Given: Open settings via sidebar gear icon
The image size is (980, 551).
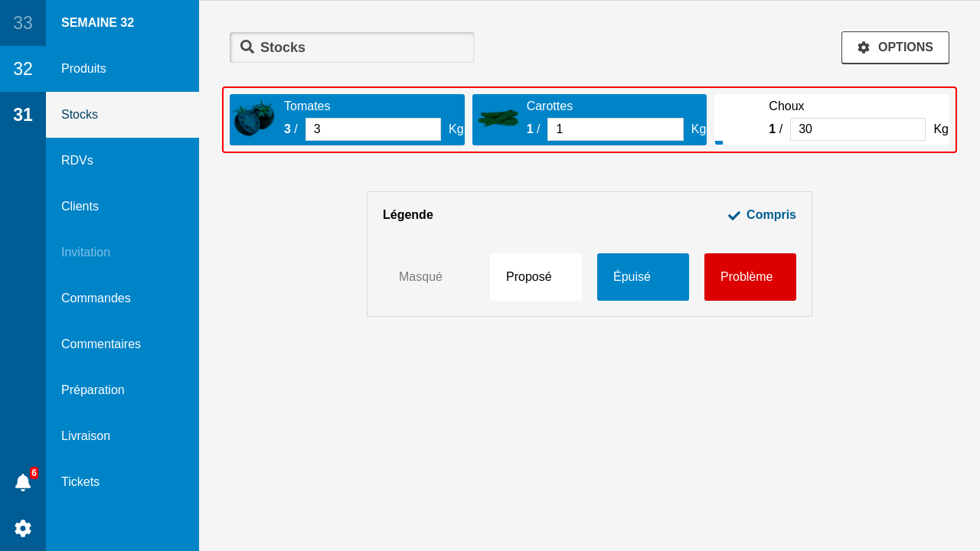Looking at the screenshot, I should [x=23, y=528].
